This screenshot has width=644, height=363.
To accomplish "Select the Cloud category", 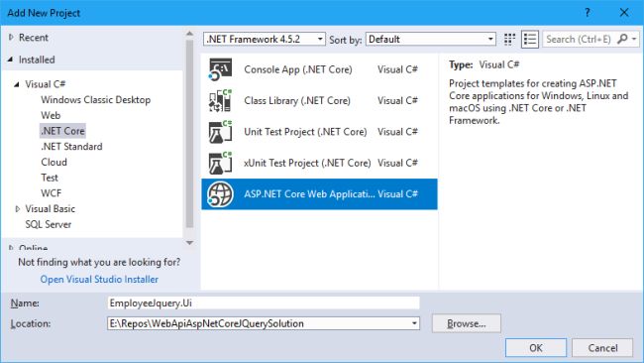I will (54, 163).
